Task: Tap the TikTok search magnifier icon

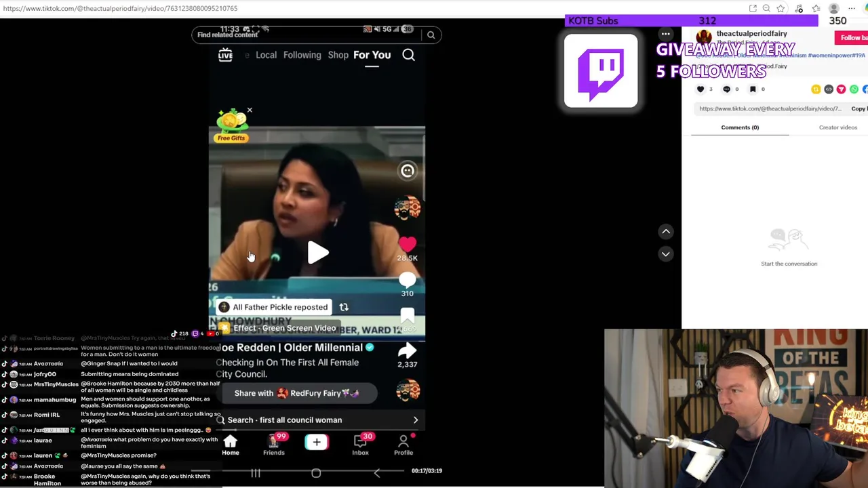Action: pos(408,55)
